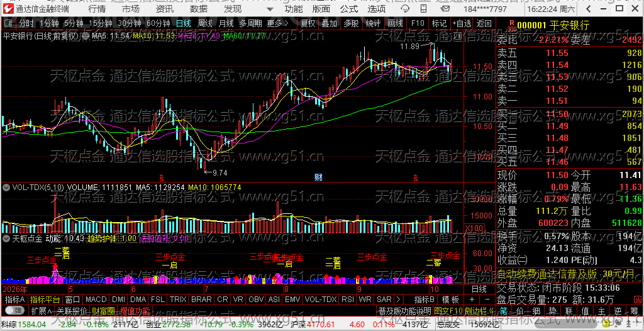Select the 5分钟 period
The height and width of the screenshot is (331, 644).
pyautogui.click(x=75, y=23)
